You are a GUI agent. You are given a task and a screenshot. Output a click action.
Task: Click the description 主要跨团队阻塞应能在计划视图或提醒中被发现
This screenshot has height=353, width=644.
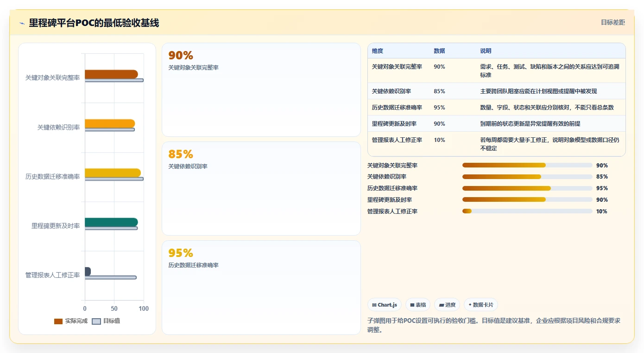point(538,91)
